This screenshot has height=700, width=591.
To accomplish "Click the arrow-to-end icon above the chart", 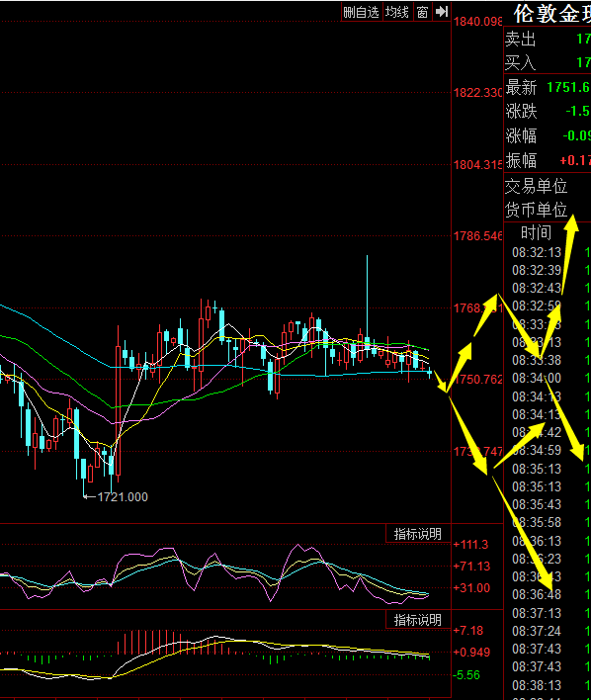I will (x=442, y=12).
